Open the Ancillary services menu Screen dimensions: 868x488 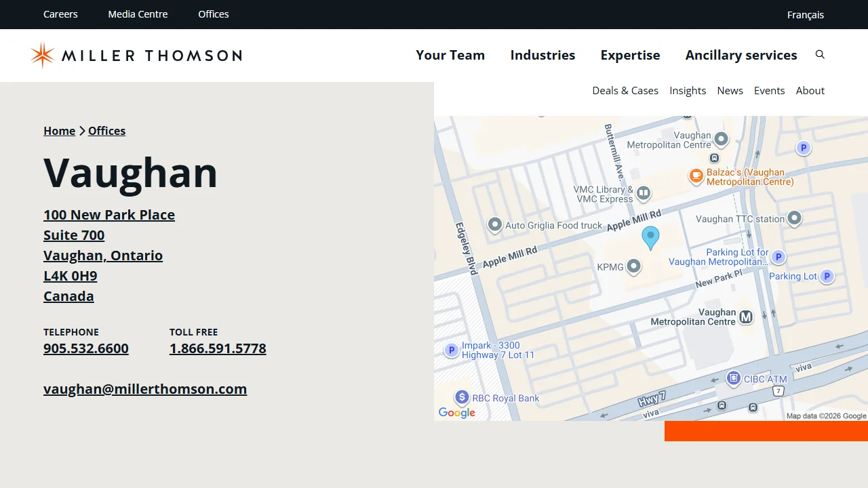(741, 55)
